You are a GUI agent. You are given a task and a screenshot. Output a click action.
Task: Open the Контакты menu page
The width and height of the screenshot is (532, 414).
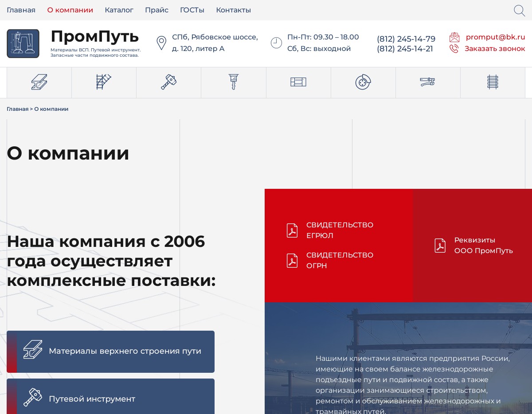(233, 10)
